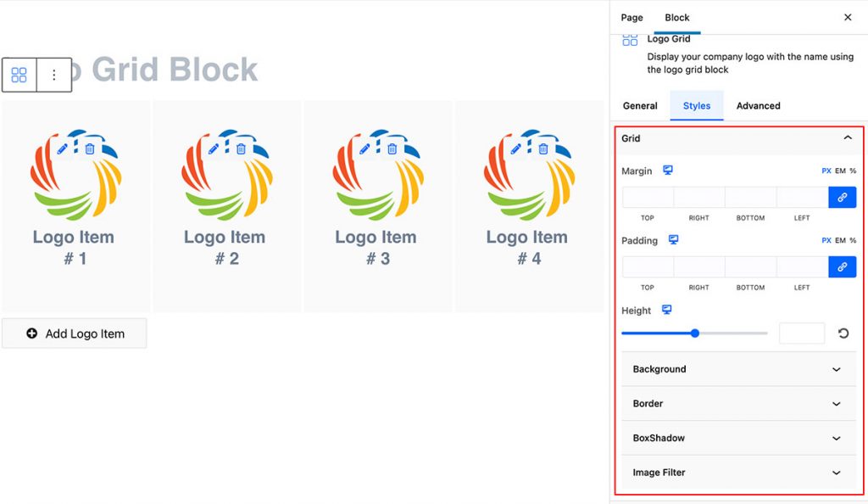This screenshot has height=504, width=868.
Task: Click Padding responsive device icon
Action: pos(673,240)
